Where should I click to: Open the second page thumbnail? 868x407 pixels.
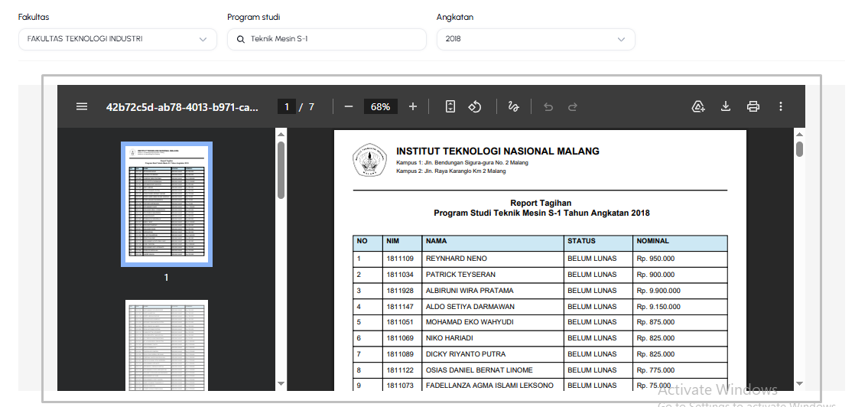(167, 345)
